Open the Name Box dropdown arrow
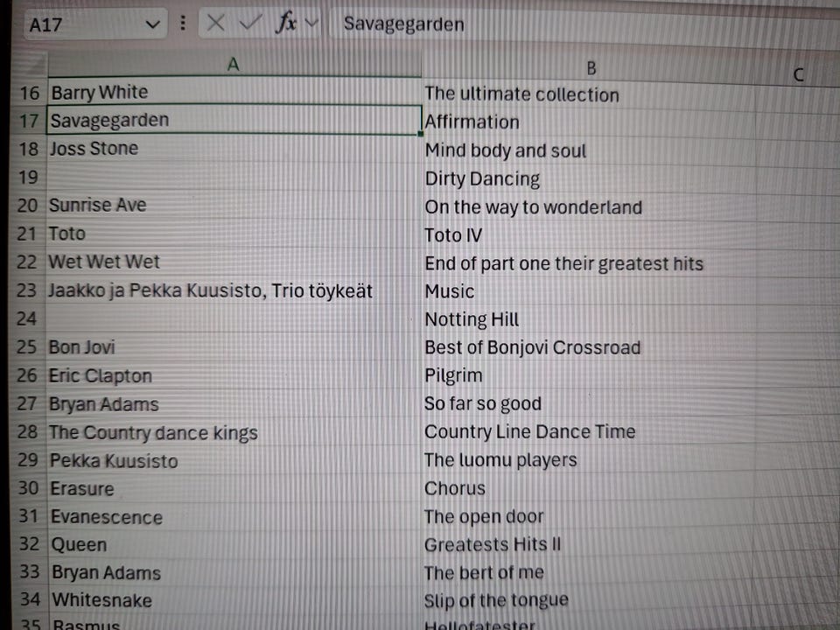Screen dimensions: 840x630 (x=152, y=24)
